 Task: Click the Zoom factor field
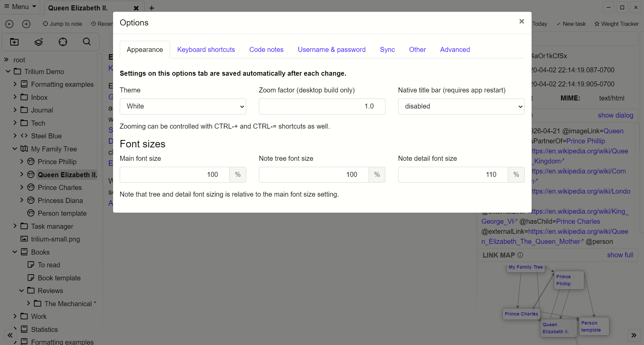point(322,107)
